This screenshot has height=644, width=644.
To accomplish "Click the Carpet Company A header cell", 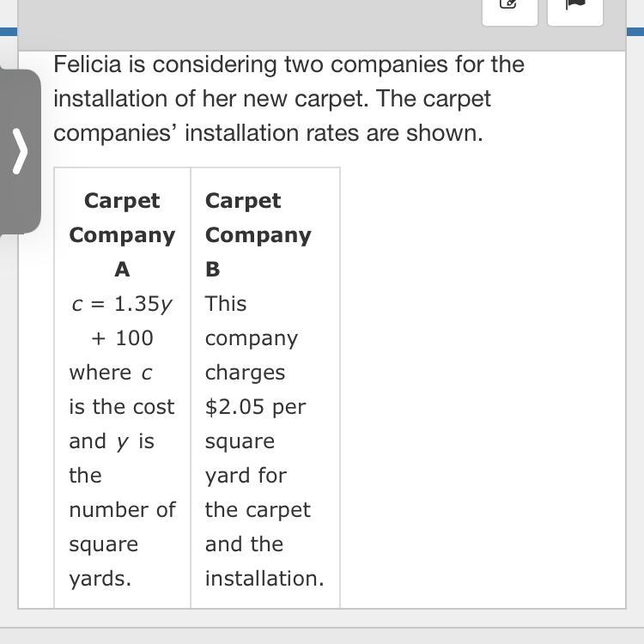I will point(122,234).
